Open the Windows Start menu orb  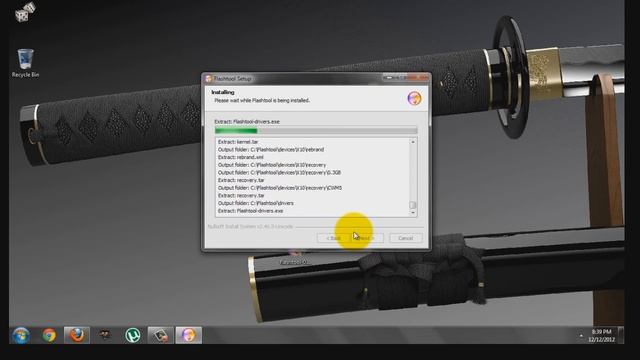(x=20, y=335)
